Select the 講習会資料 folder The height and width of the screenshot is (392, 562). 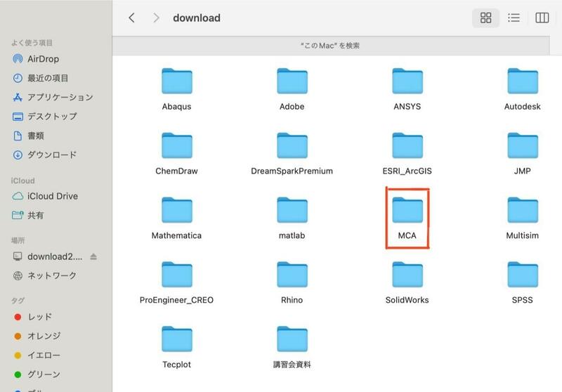point(292,347)
